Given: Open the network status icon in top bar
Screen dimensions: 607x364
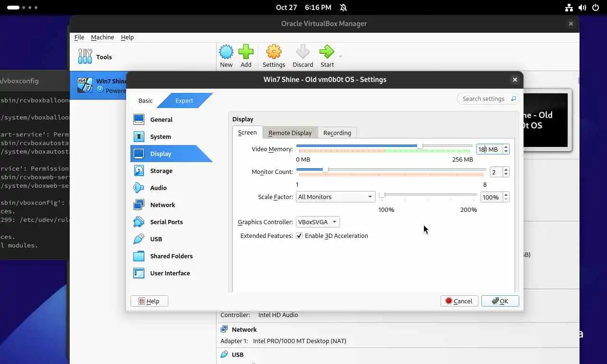Looking at the screenshot, I should tap(569, 8).
